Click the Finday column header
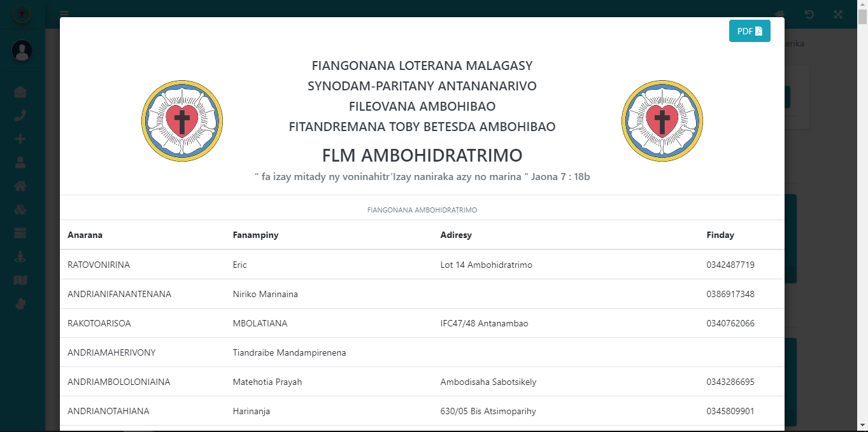Viewport: 868px width, 432px height. coord(720,235)
